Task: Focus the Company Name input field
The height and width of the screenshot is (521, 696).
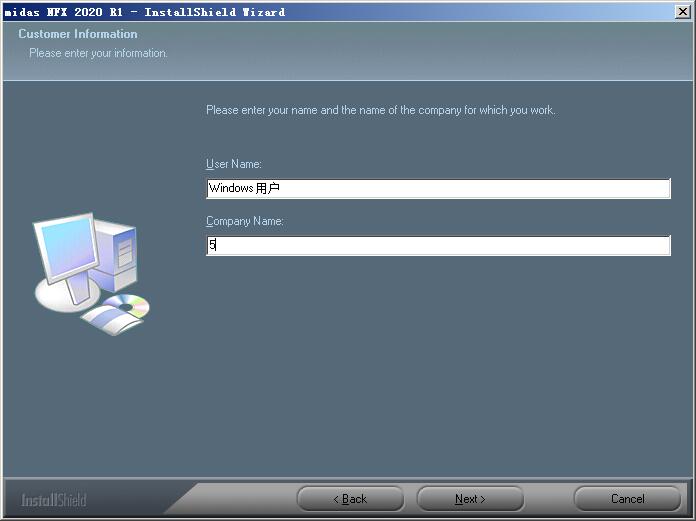Action: [439, 245]
